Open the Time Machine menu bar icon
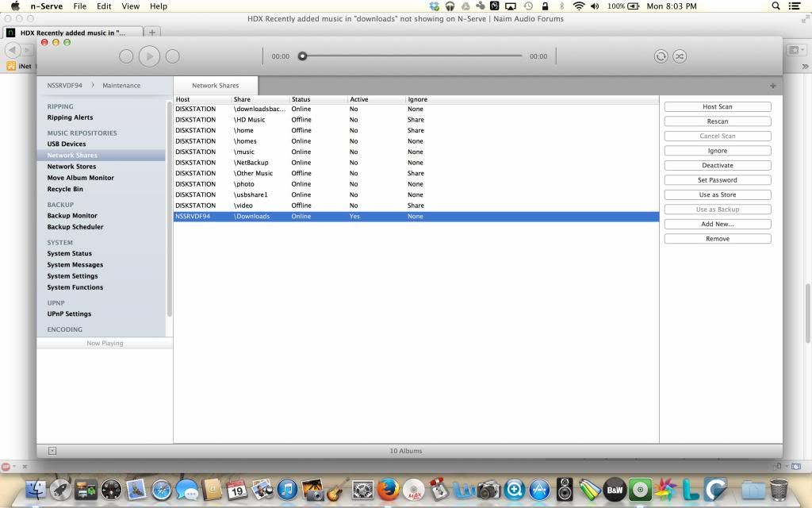Viewport: 812px width, 508px height. click(x=527, y=6)
